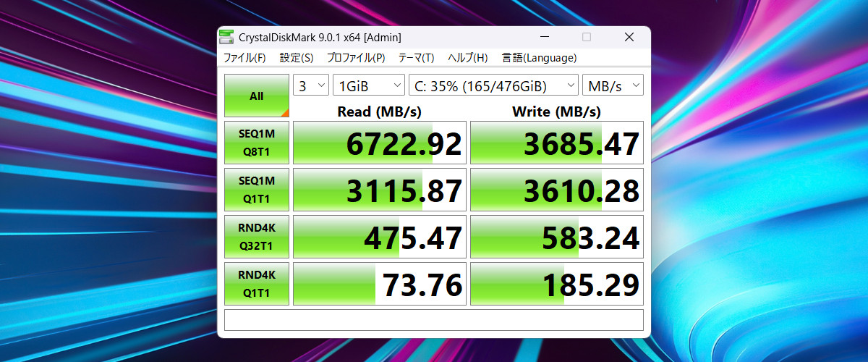Click the 6722.92 read result bar

tap(378, 143)
